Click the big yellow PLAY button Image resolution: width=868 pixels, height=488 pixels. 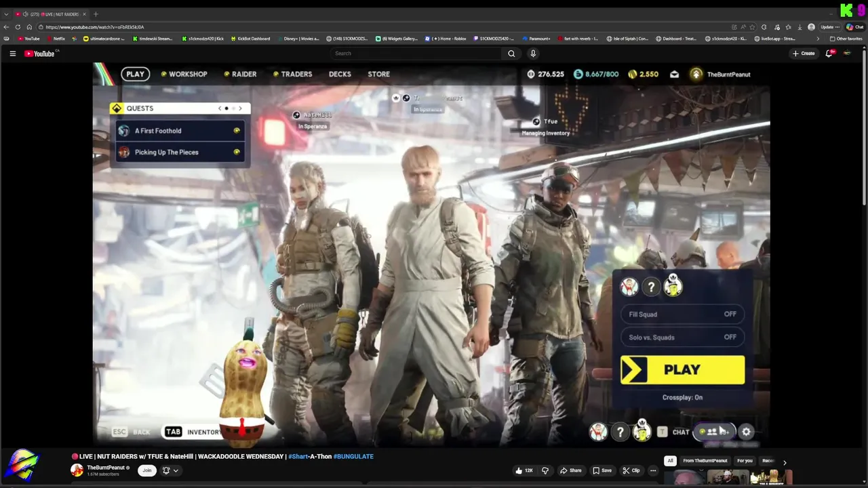[682, 369]
